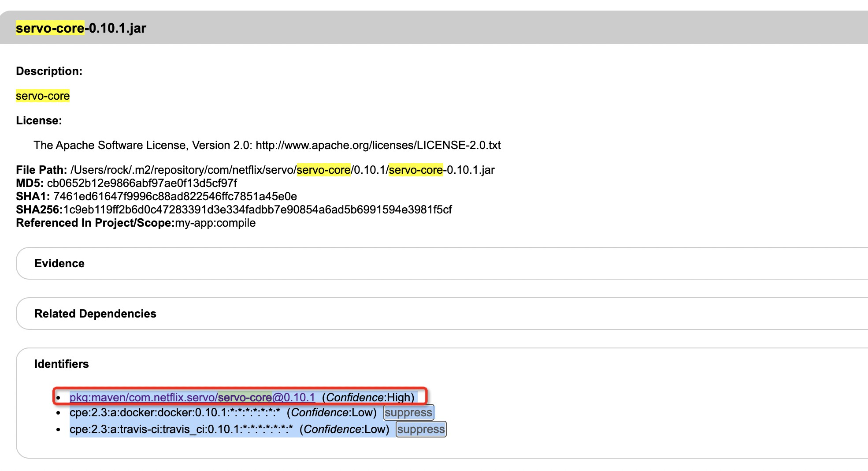This screenshot has width=868, height=471.
Task: Click the cpe:2.3:a:docker:docker identifier text
Action: tap(175, 412)
